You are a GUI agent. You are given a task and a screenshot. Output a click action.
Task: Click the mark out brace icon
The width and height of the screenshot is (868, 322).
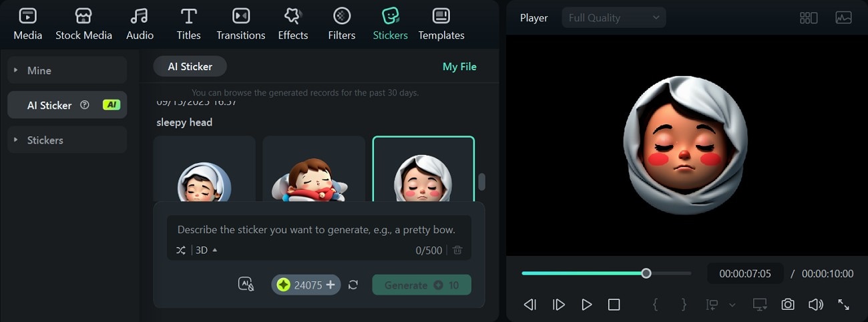click(x=684, y=305)
